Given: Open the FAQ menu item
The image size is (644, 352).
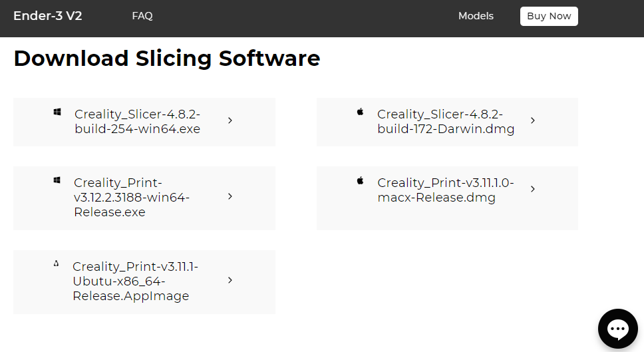Looking at the screenshot, I should click(x=142, y=16).
